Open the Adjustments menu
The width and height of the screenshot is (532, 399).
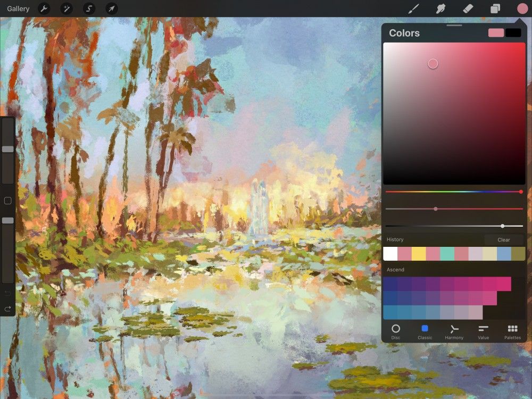coord(66,9)
